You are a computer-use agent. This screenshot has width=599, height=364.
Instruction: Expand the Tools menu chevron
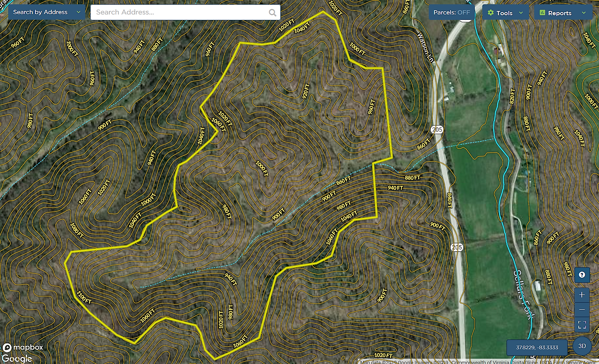click(x=521, y=13)
